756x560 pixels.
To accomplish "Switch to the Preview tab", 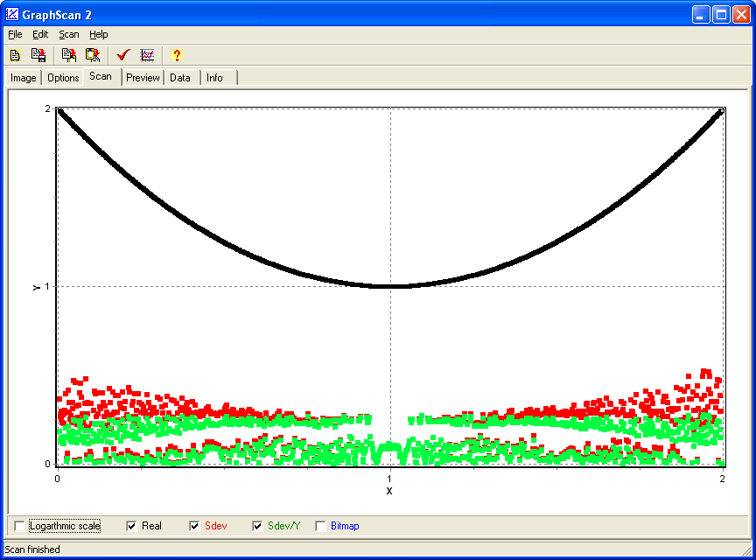I will pyautogui.click(x=143, y=78).
